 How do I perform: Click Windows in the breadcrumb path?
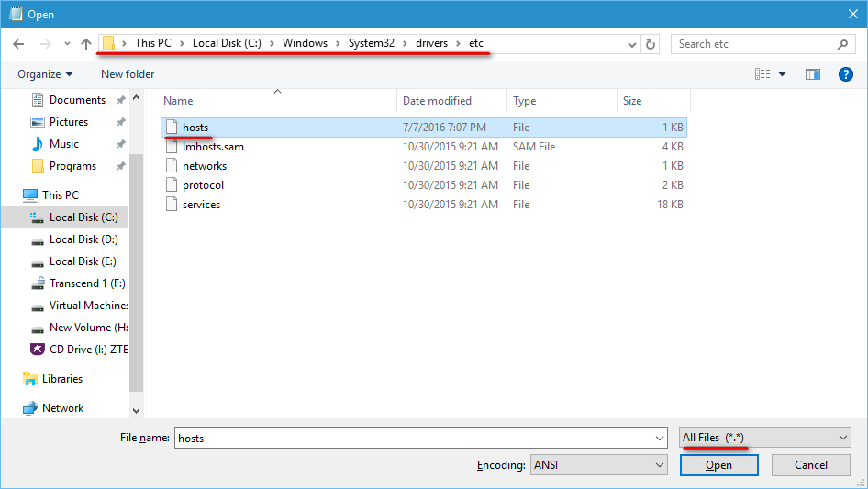click(x=305, y=43)
